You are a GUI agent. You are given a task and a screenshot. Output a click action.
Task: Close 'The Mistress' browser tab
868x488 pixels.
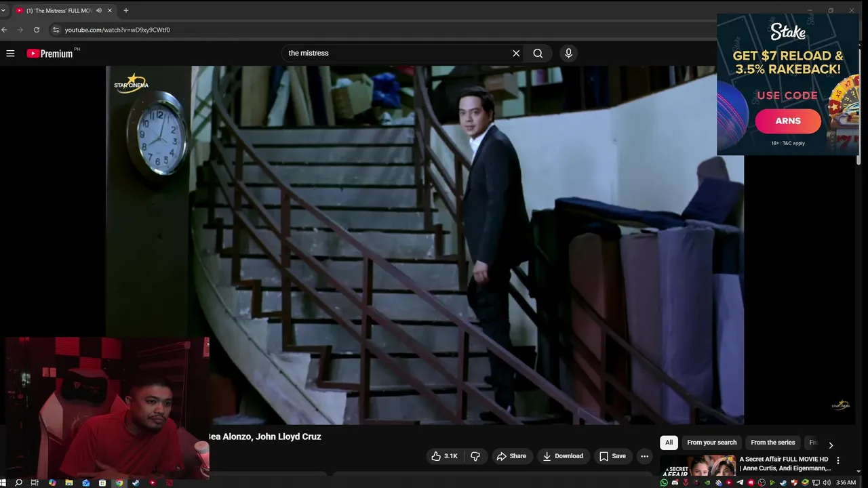pyautogui.click(x=110, y=10)
